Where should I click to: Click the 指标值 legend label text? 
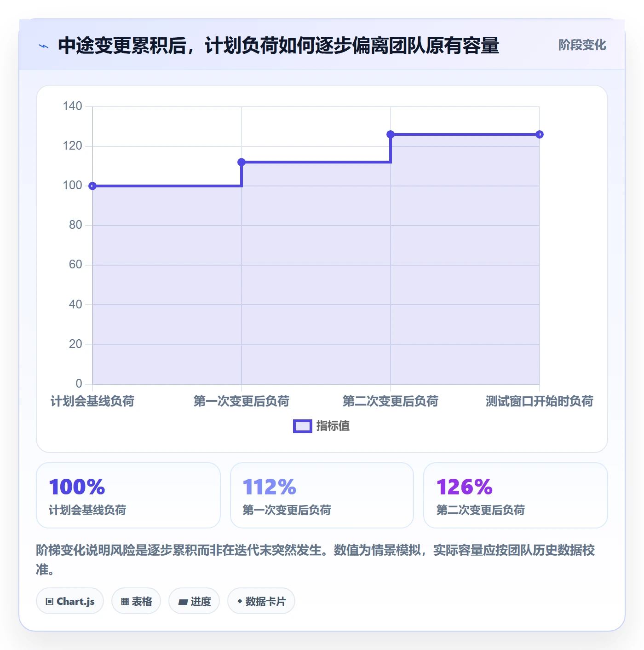(x=333, y=426)
